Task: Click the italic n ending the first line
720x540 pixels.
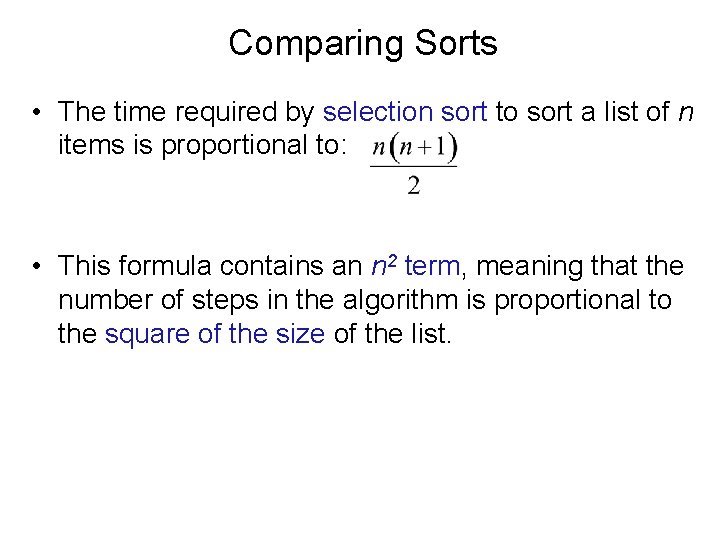Action: (x=684, y=112)
